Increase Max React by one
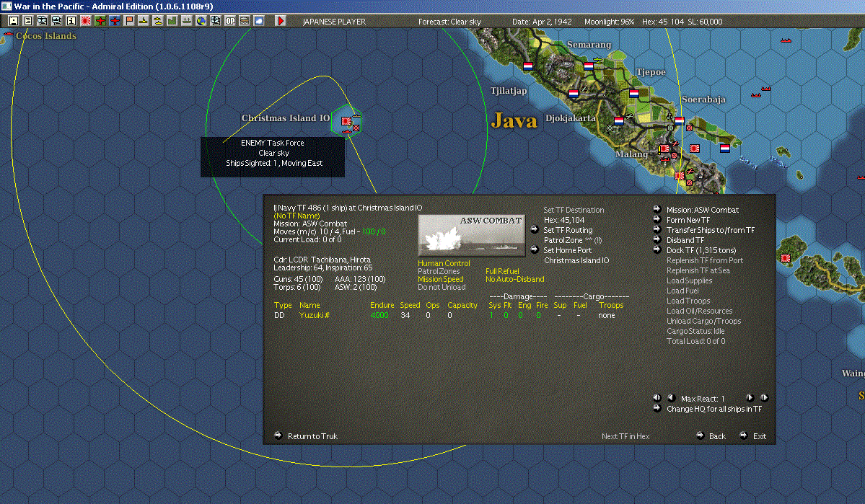The height and width of the screenshot is (504, 865). pyautogui.click(x=750, y=397)
